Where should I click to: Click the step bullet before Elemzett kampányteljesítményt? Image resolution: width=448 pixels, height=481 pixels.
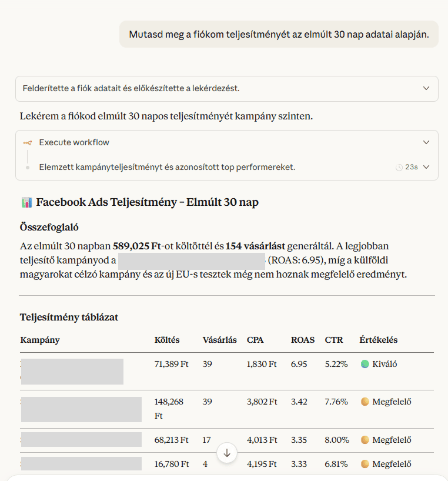click(x=28, y=167)
